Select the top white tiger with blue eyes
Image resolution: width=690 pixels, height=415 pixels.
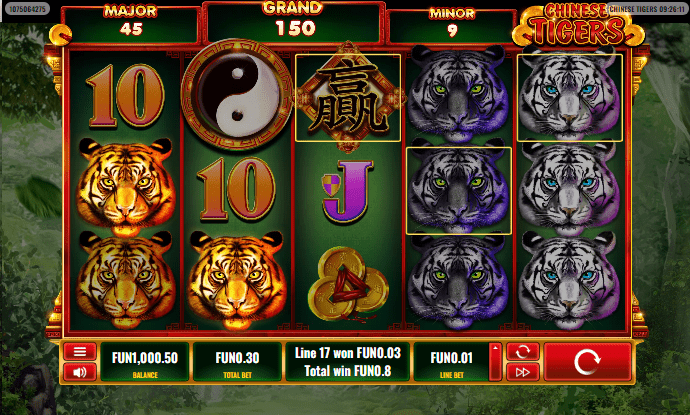pyautogui.click(x=569, y=98)
